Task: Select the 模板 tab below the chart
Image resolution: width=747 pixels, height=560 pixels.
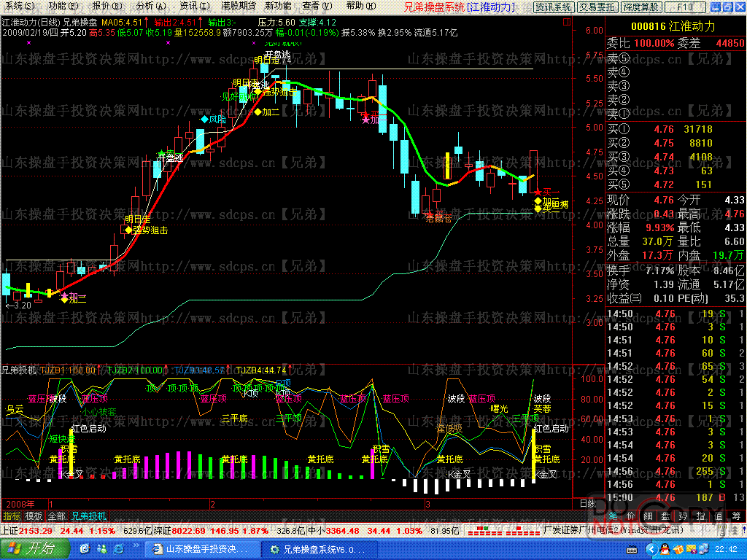Action: [x=34, y=516]
